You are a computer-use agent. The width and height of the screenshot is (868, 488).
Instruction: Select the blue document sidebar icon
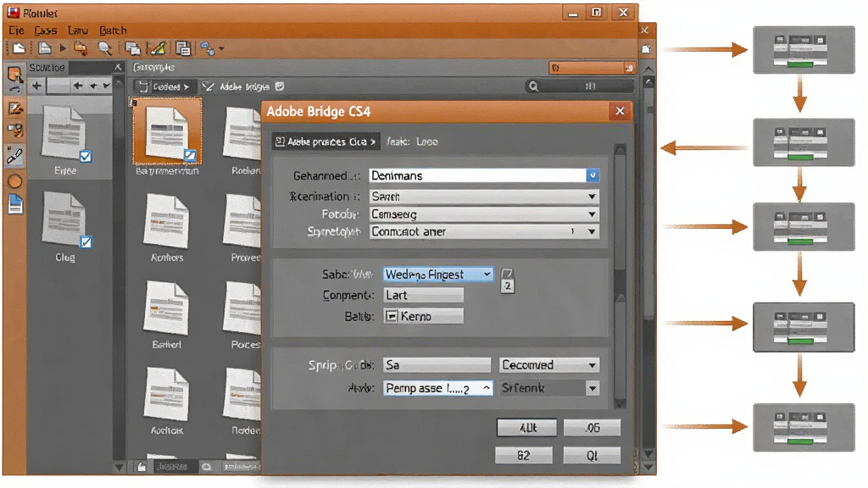[x=15, y=204]
